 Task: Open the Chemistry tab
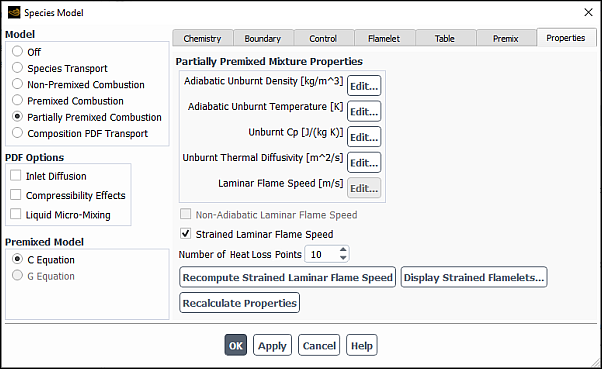(202, 38)
